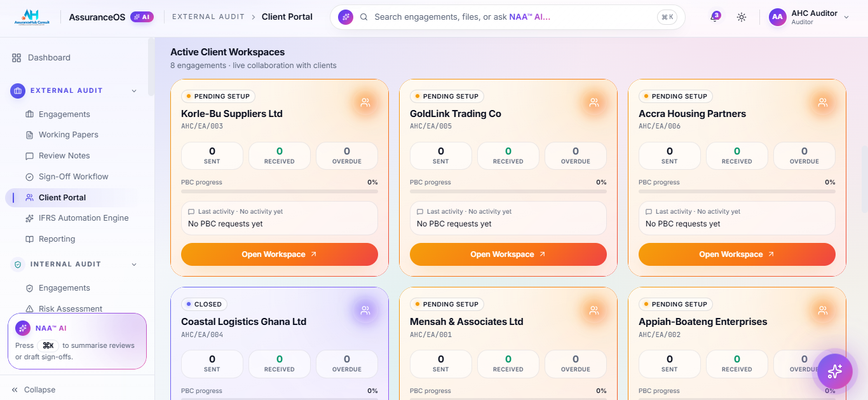Click the AI badge next to AssuranceOS

[142, 17]
